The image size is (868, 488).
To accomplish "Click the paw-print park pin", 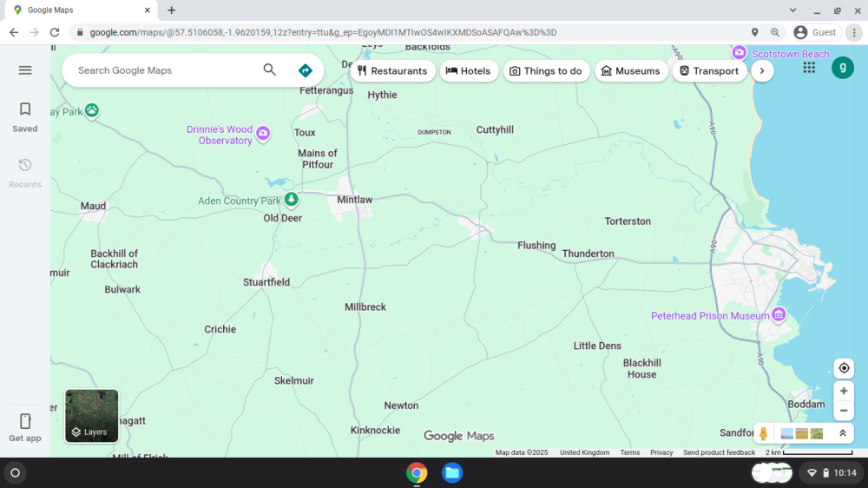I will point(92,110).
